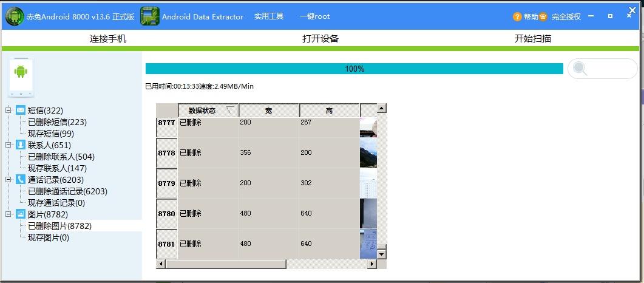Click the 完全授权 link
This screenshot has height=283, width=644.
coord(566,17)
